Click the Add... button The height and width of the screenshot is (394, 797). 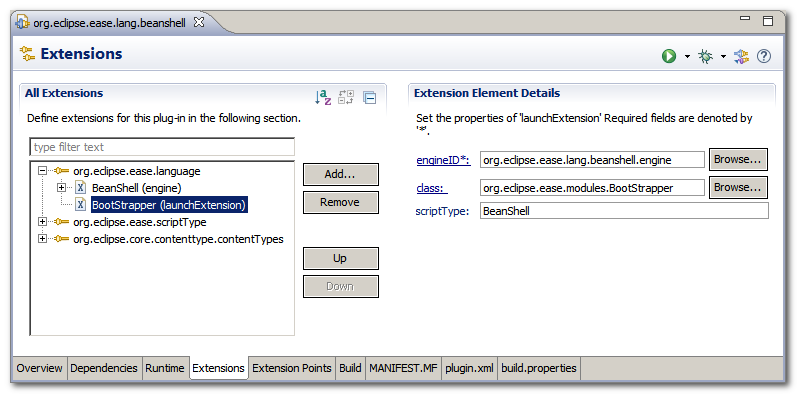coord(341,174)
